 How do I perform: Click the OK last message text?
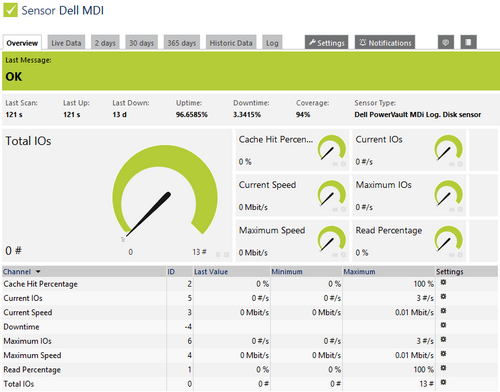[x=14, y=77]
